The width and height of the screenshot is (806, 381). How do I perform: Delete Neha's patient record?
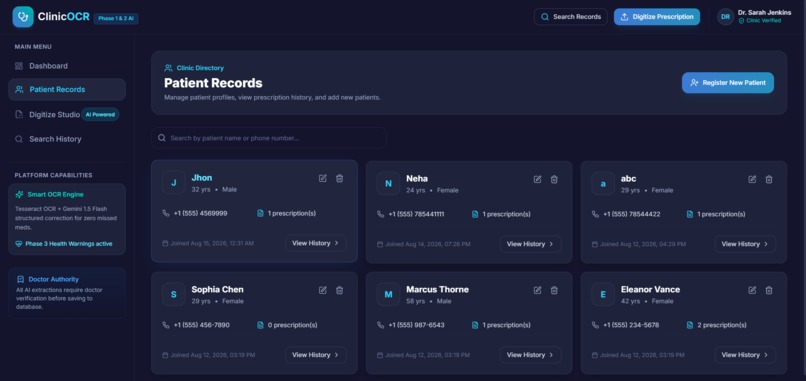pyautogui.click(x=554, y=179)
